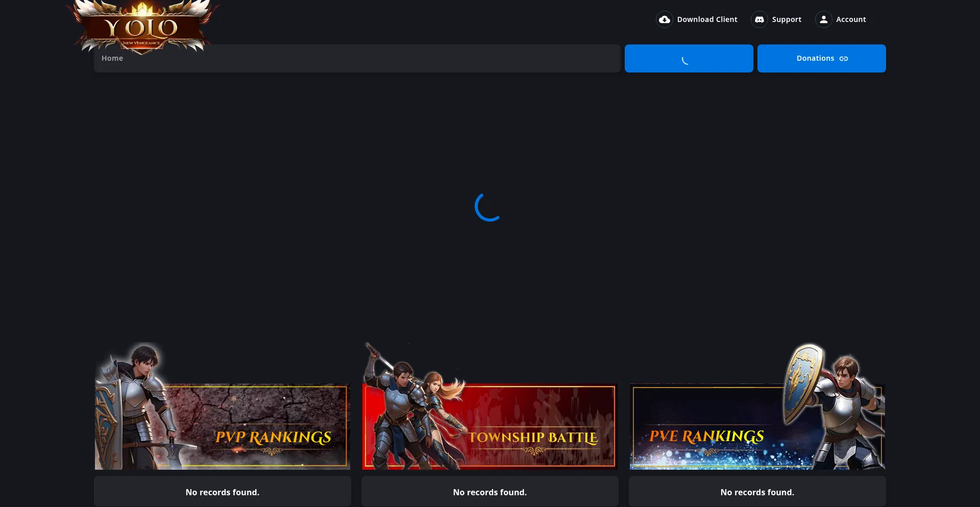Click the Account person icon
Image resolution: width=980 pixels, height=507 pixels.
(x=823, y=19)
